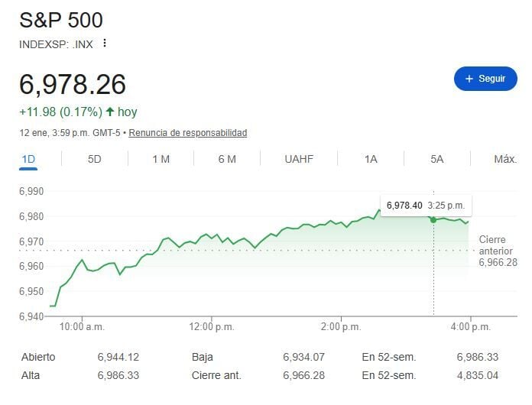Click the green data point on the chart
The height and width of the screenshot is (405, 532).
tap(433, 219)
